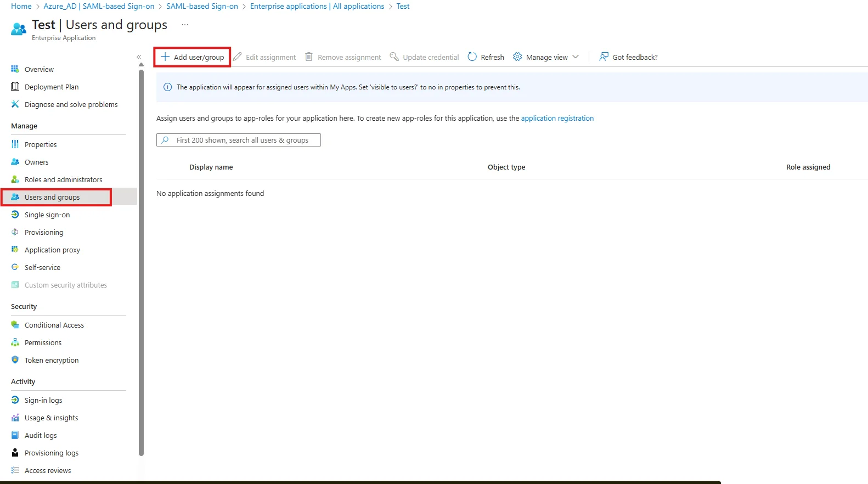
Task: Open Provisioning logs under Activity
Action: pyautogui.click(x=52, y=453)
